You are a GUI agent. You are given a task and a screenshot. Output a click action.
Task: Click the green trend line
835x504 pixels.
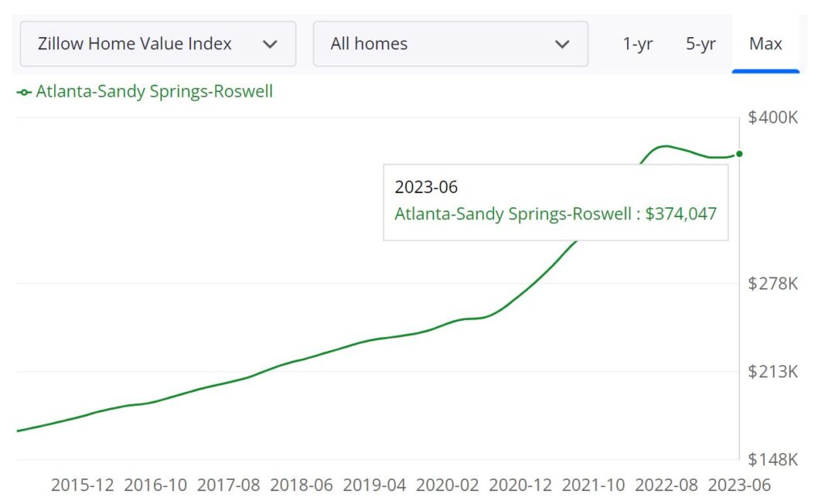309,359
